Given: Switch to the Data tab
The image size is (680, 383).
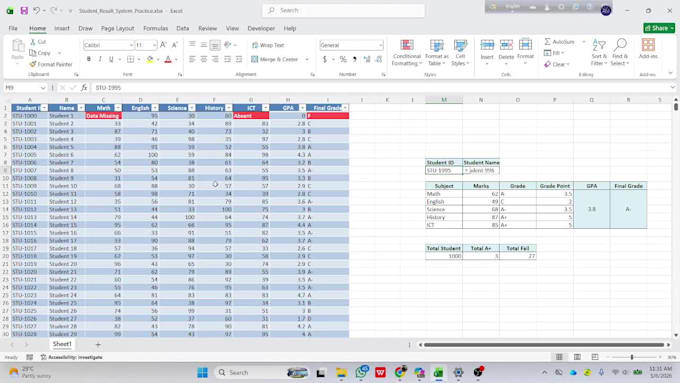Looking at the screenshot, I should (183, 28).
